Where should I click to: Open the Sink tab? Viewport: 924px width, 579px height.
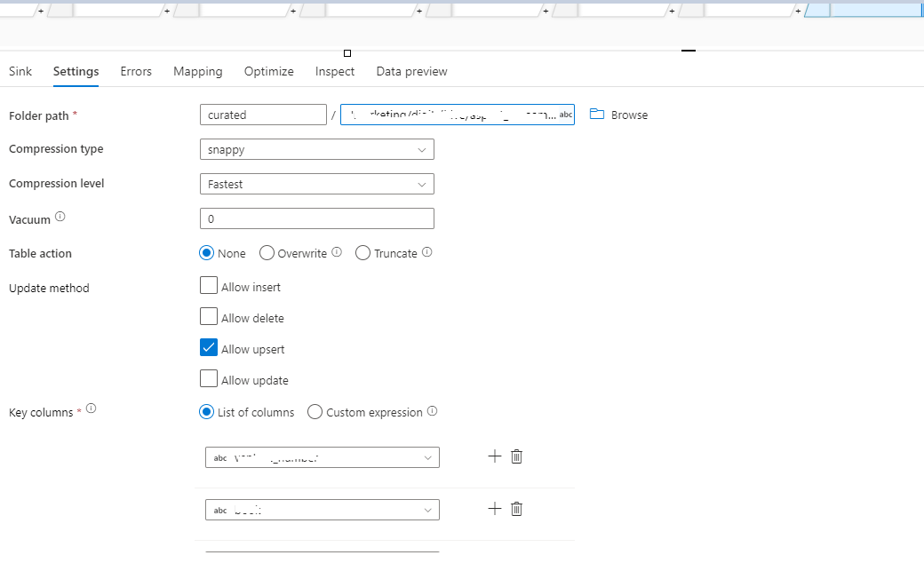tap(20, 71)
